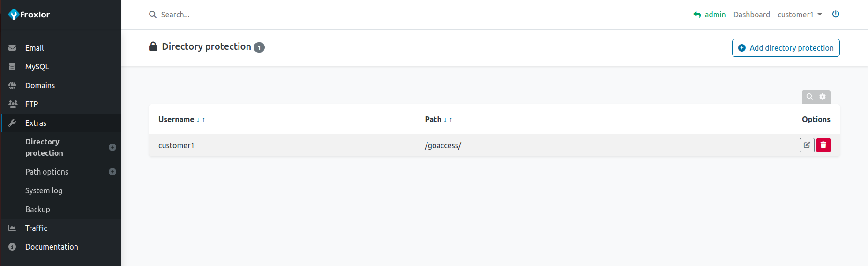Edit the customer1 directory protection entry
The width and height of the screenshot is (868, 266).
coord(807,145)
